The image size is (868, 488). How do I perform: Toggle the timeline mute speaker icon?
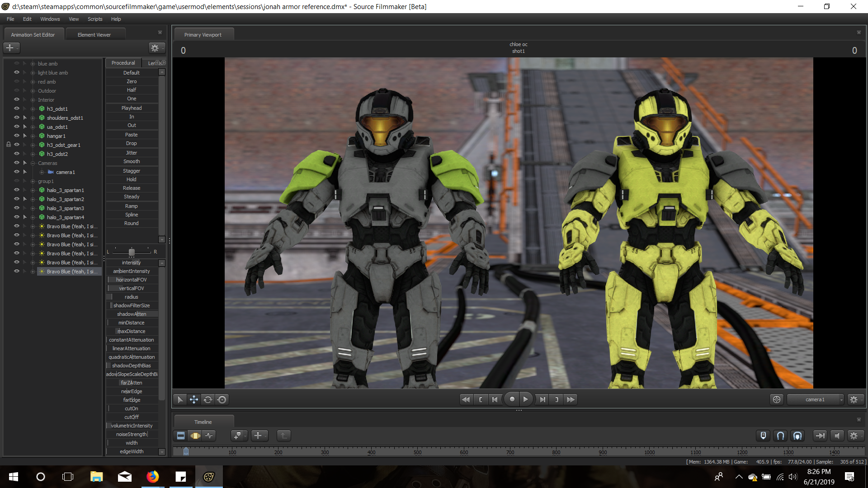(x=837, y=436)
